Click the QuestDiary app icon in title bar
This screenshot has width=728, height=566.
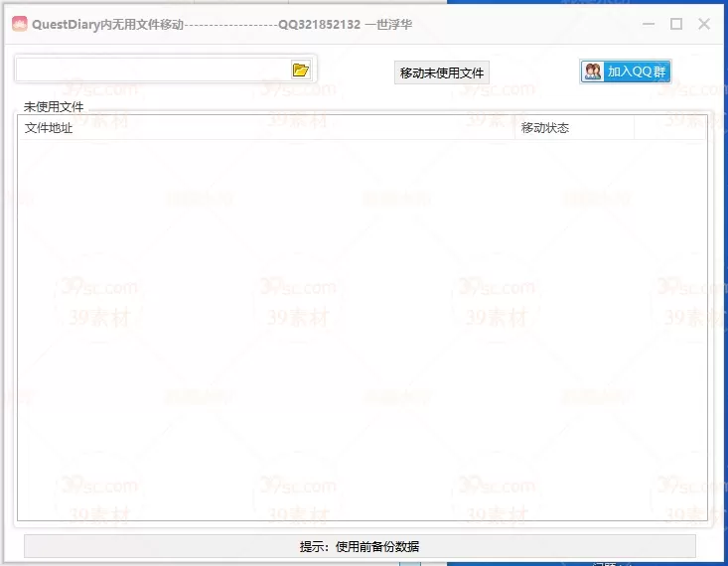[x=20, y=24]
